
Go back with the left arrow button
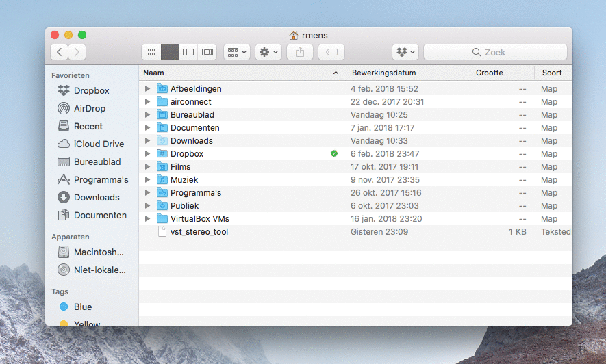pos(60,52)
